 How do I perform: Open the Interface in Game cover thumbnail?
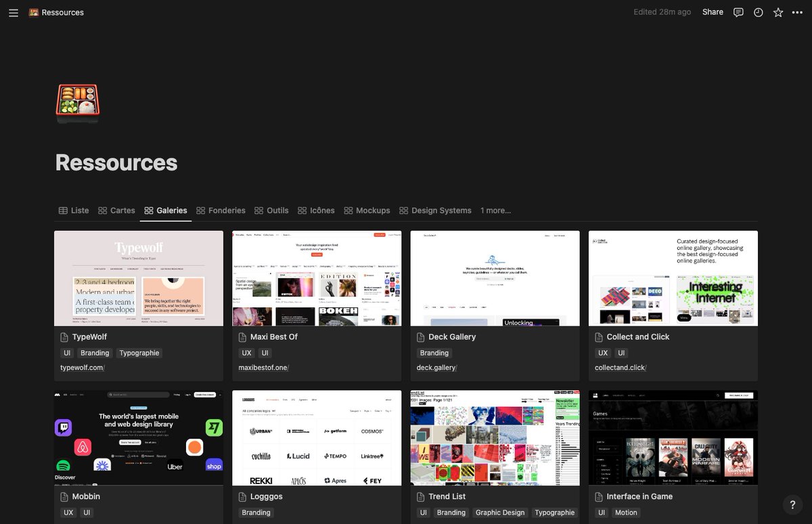point(673,438)
